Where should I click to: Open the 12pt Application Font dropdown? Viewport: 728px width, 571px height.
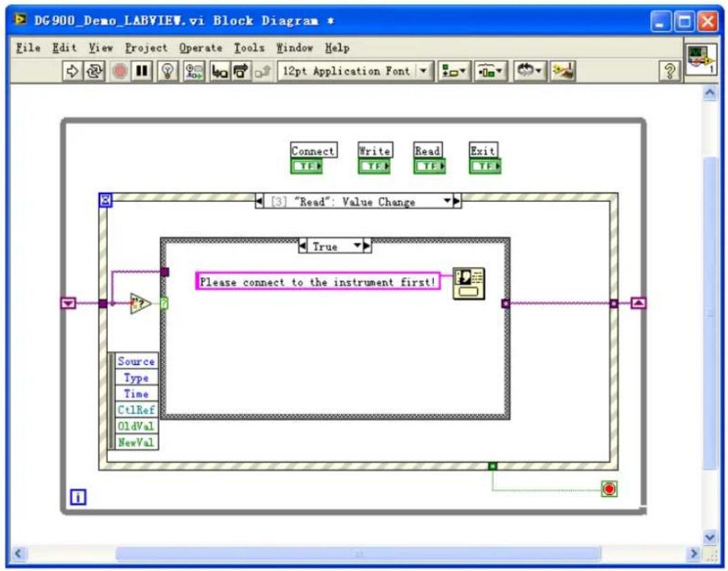point(355,71)
